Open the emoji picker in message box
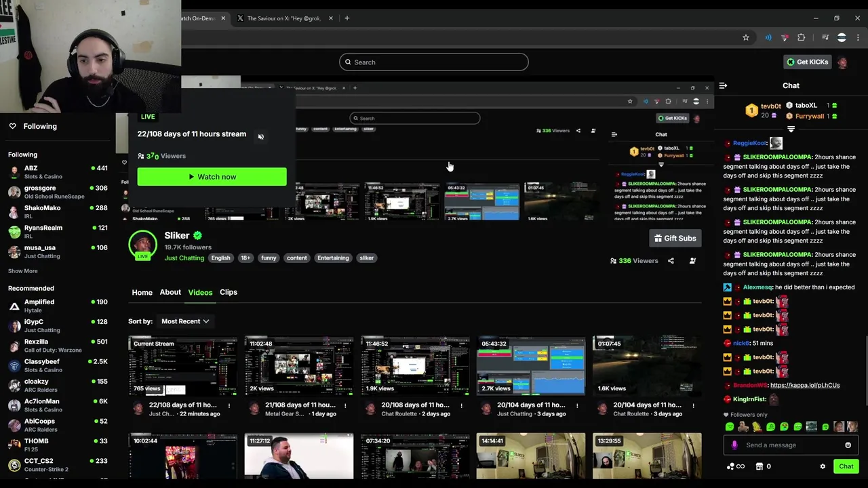Viewport: 868px width, 488px height. click(x=848, y=445)
